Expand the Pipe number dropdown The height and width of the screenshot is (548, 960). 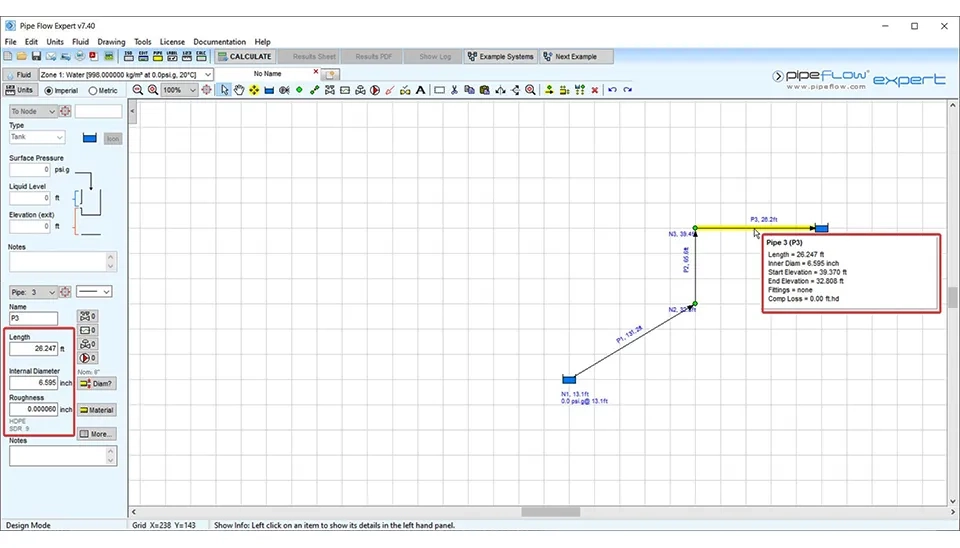click(x=52, y=292)
